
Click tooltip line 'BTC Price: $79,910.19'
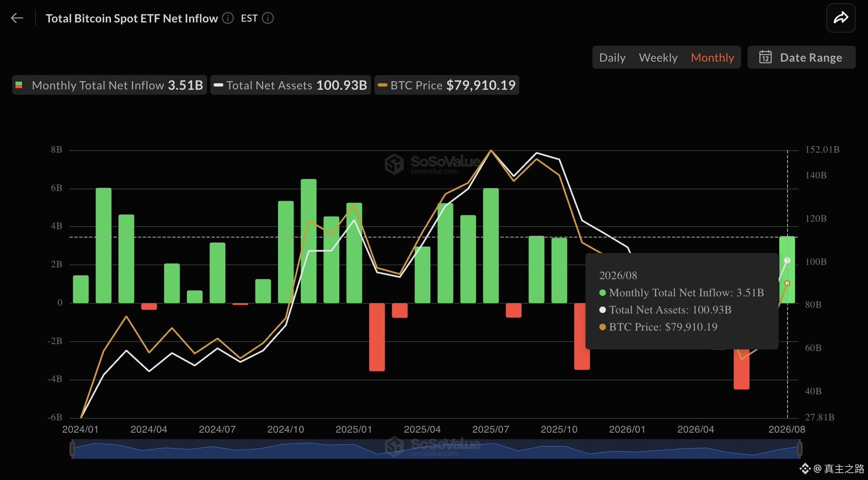coord(658,327)
